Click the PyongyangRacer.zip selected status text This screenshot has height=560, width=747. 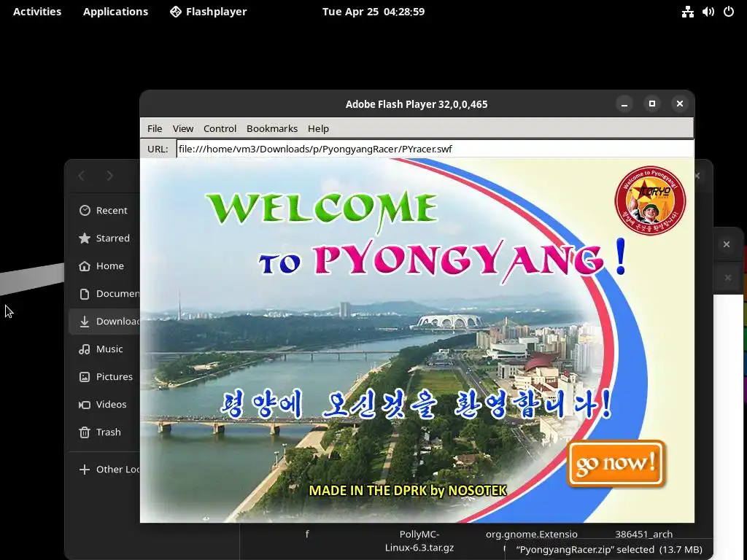click(609, 550)
